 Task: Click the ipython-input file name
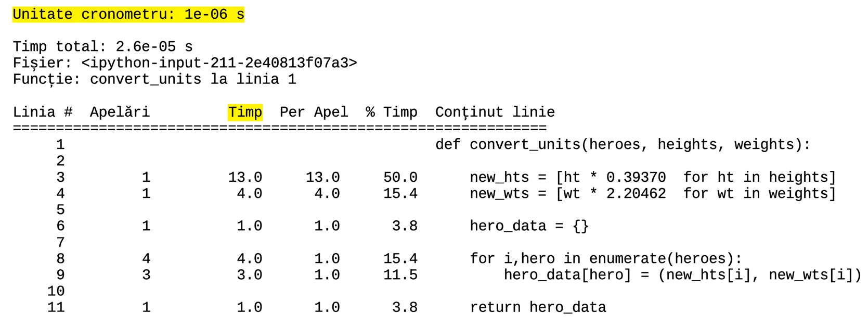(219, 63)
